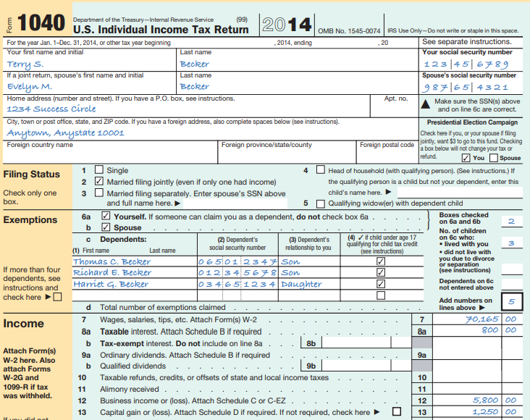Screen dimensions: 530x420
Task: Click the total exemptions box showing 5
Action: (x=512, y=301)
